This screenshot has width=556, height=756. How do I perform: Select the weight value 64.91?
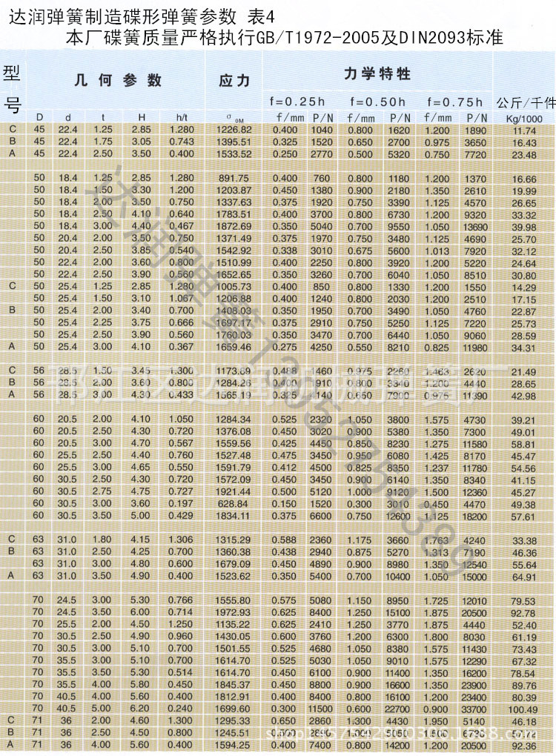(x=524, y=577)
